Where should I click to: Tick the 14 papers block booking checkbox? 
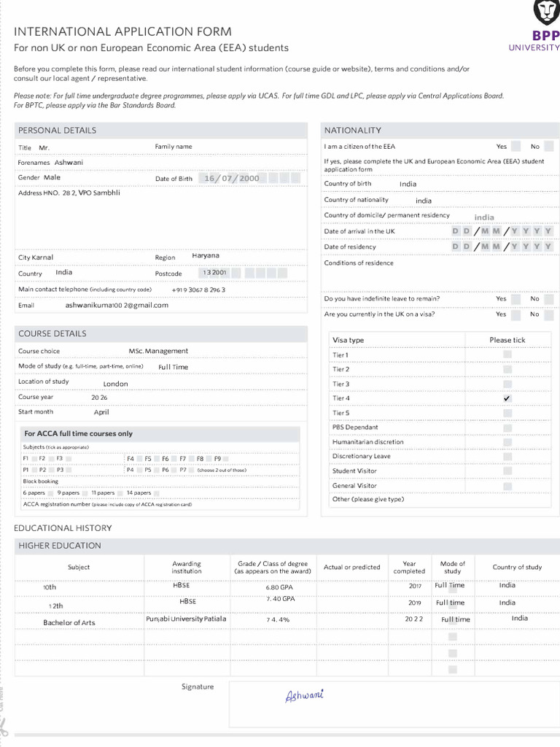pos(157,493)
